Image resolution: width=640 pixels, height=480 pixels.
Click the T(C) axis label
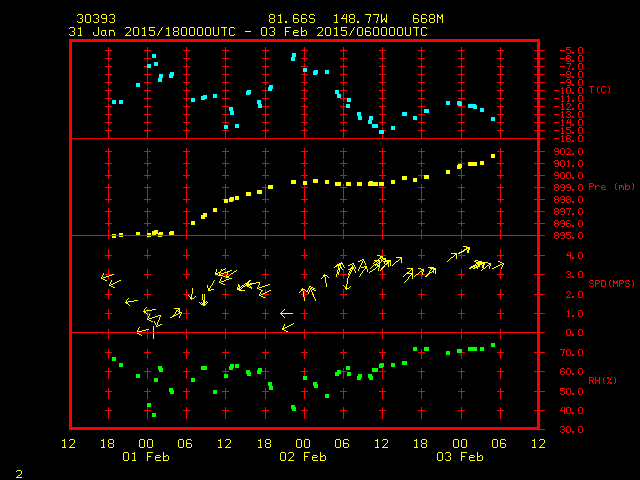pos(600,89)
